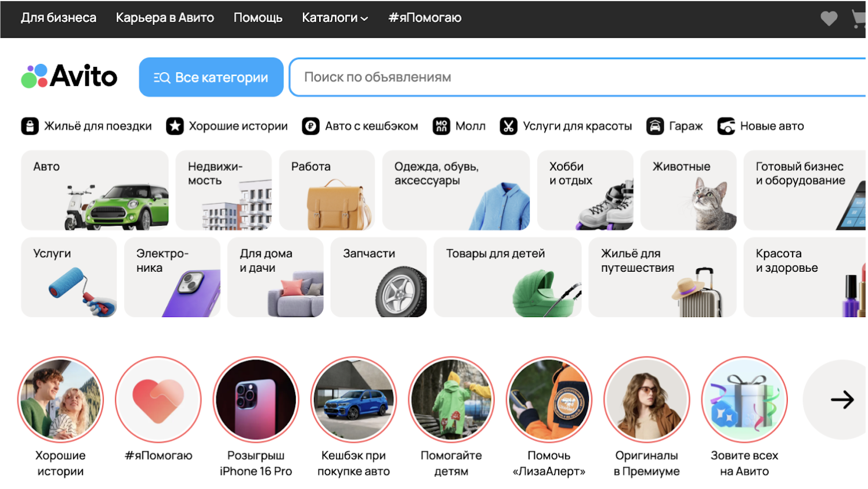Click the Гараж car icon
The image size is (868, 489).
point(655,126)
